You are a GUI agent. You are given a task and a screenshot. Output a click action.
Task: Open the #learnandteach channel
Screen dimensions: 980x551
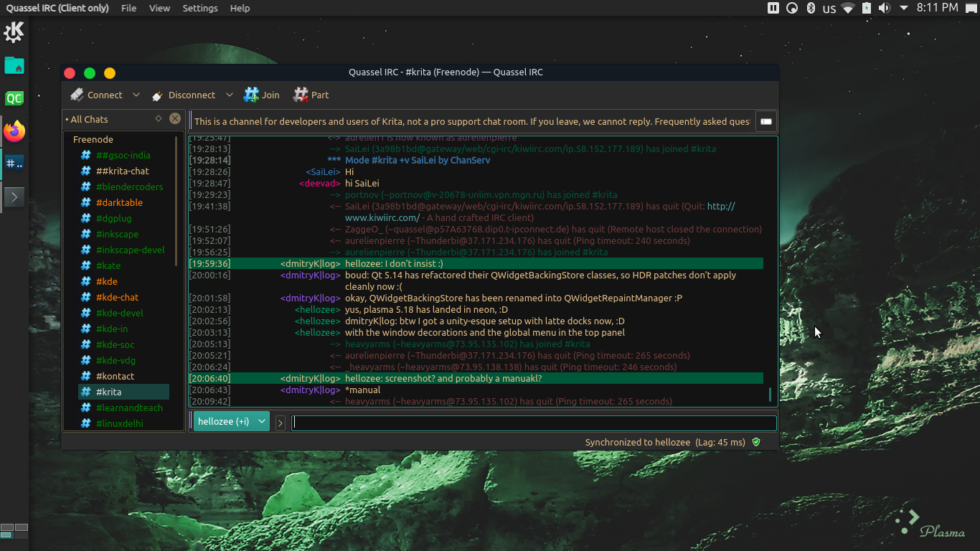(129, 408)
